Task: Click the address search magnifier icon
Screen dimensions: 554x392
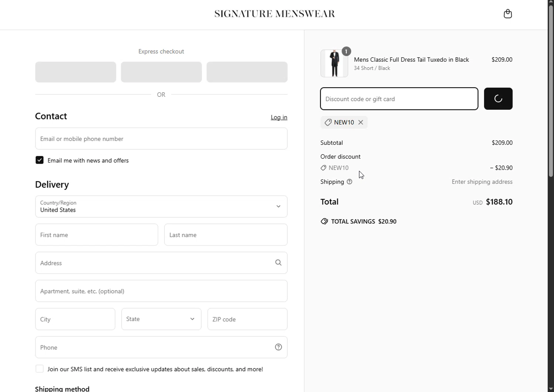Action: pyautogui.click(x=278, y=263)
